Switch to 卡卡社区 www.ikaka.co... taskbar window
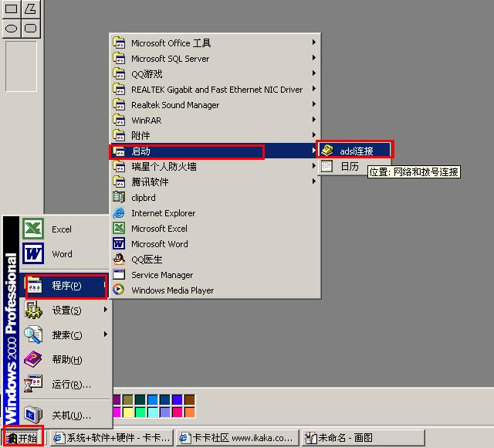The height and width of the screenshot is (448, 494). coord(237,438)
